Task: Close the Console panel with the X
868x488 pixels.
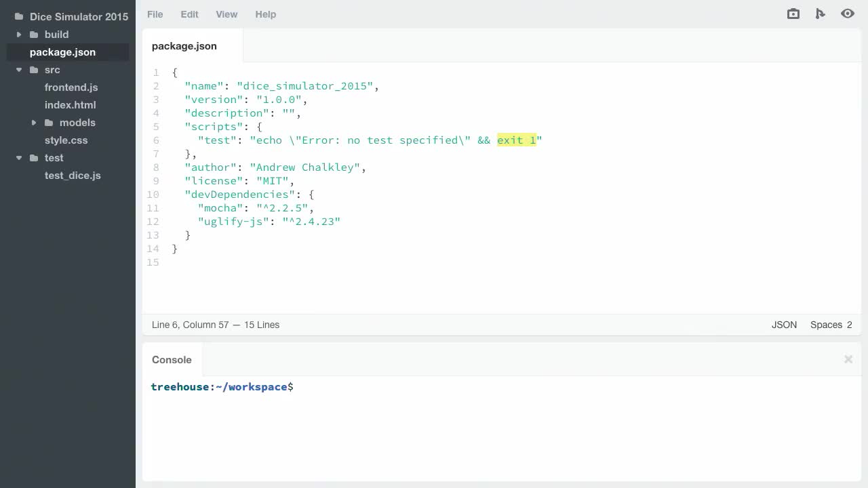Action: click(848, 359)
